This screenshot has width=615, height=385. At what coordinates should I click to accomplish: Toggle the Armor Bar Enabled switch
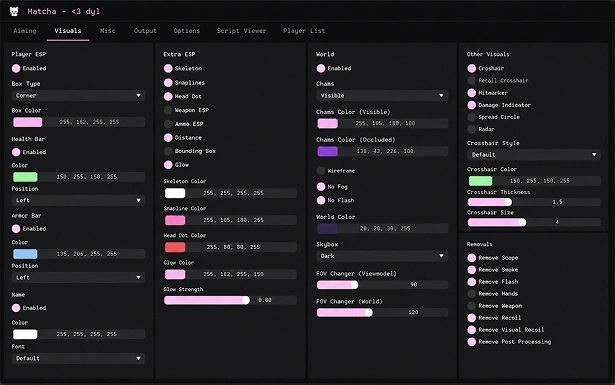point(16,229)
